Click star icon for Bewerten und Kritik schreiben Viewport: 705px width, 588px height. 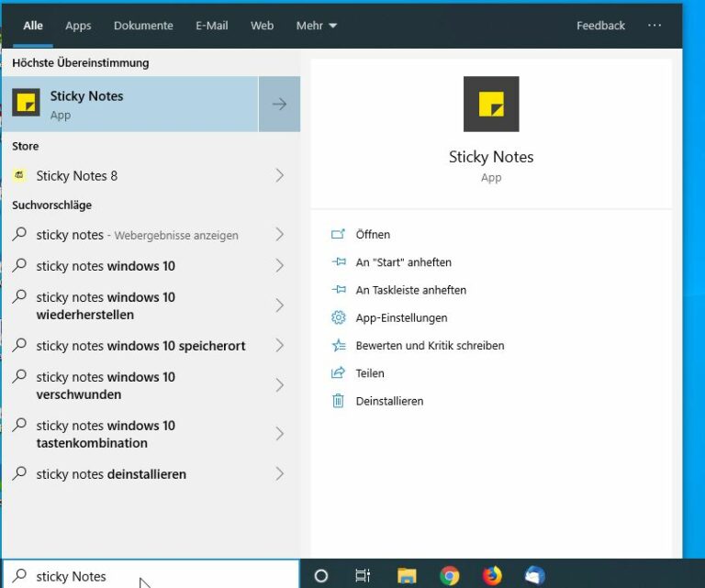pyautogui.click(x=338, y=346)
